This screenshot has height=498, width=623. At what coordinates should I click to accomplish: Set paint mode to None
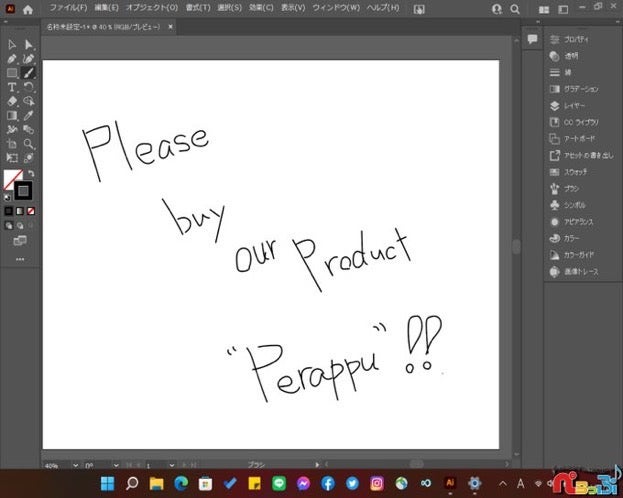pyautogui.click(x=30, y=211)
